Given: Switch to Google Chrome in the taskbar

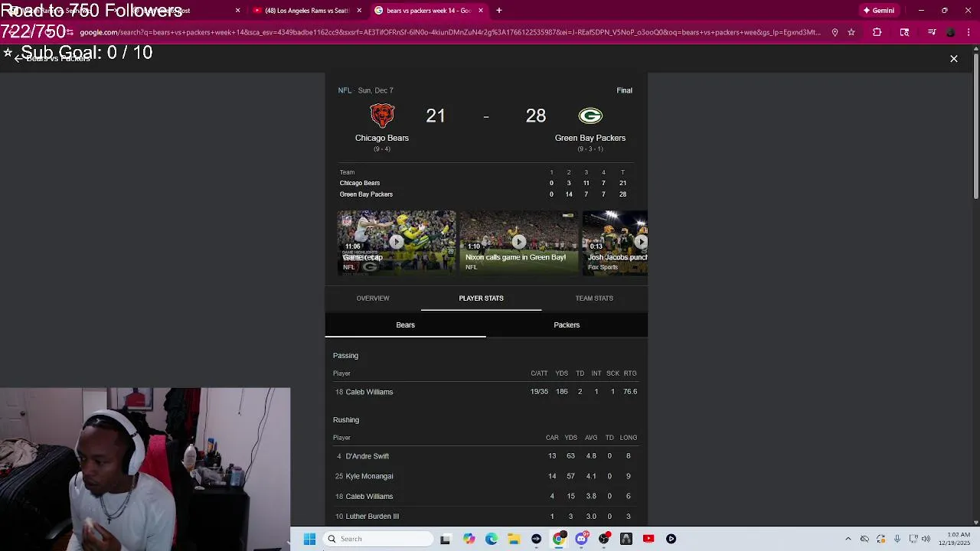Looking at the screenshot, I should point(559,539).
